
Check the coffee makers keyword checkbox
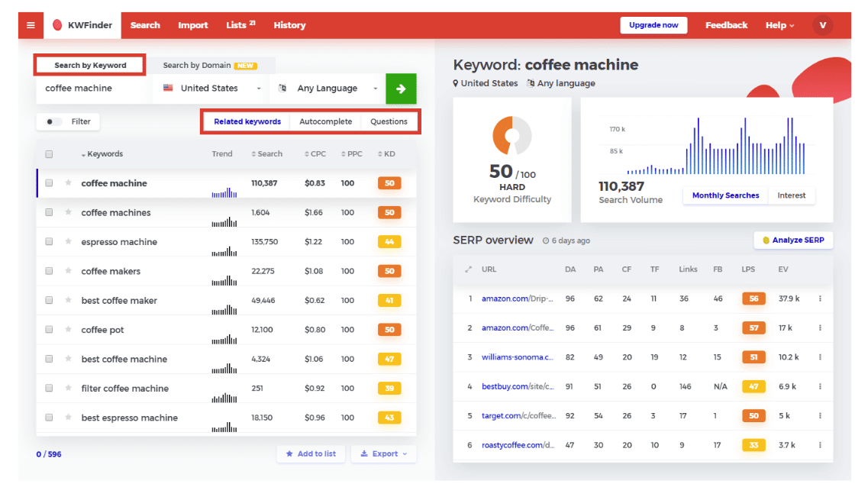[49, 271]
